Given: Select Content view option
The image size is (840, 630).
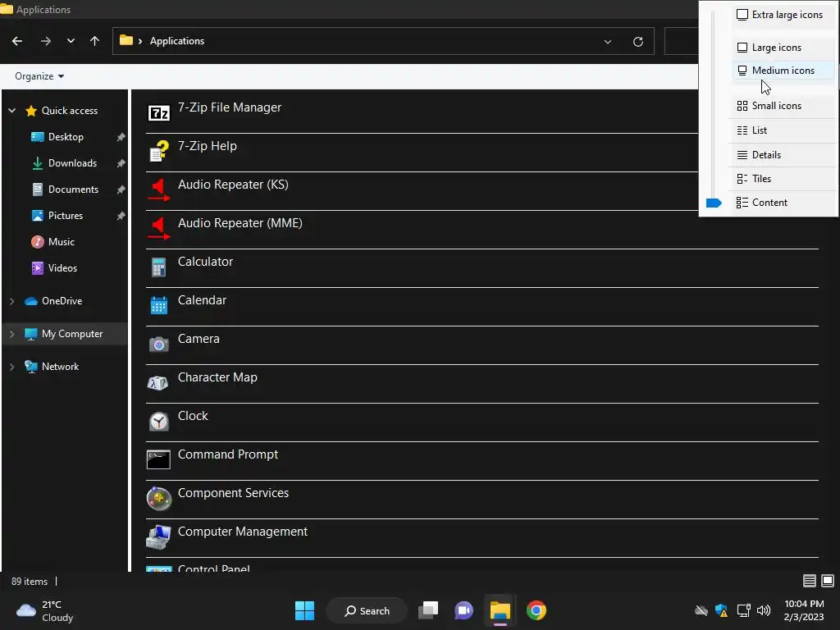Looking at the screenshot, I should click(x=783, y=203).
